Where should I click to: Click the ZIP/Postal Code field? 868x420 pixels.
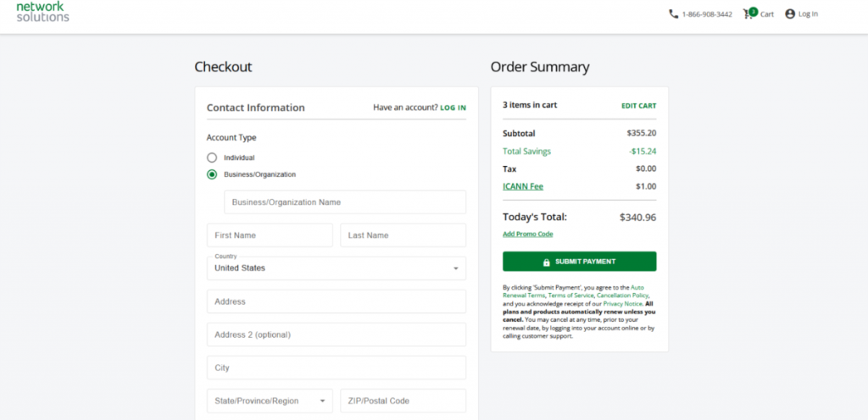tap(403, 401)
